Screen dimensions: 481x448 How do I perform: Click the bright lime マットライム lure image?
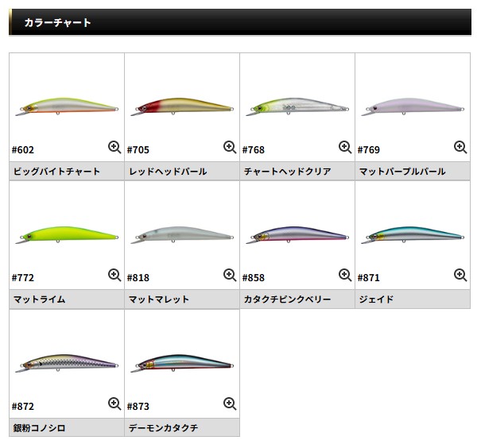coord(67,236)
